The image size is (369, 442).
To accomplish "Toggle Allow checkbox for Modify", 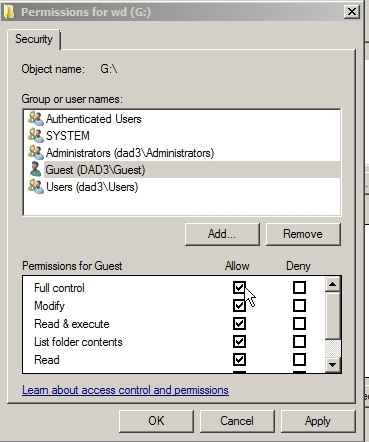I will (239, 305).
